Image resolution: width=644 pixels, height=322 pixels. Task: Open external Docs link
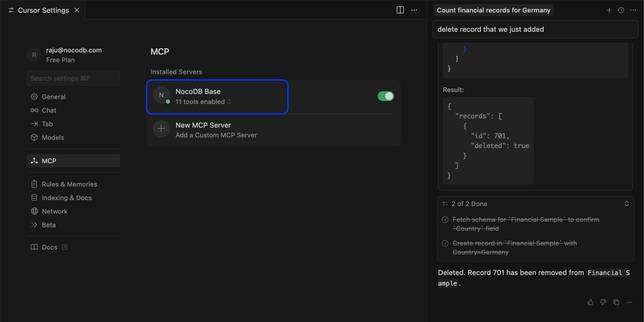pyautogui.click(x=50, y=247)
